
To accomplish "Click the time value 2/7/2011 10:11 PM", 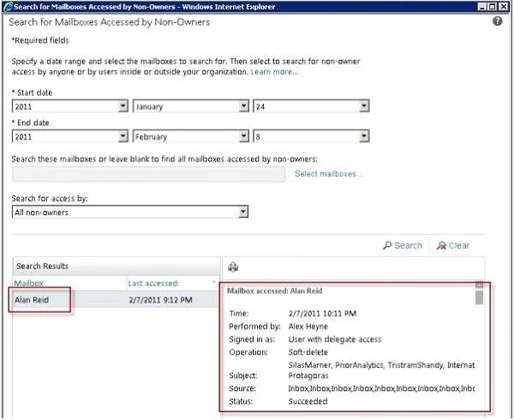I will (x=322, y=314).
